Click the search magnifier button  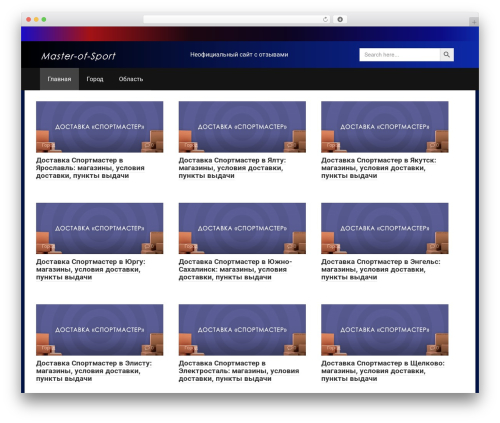447,55
